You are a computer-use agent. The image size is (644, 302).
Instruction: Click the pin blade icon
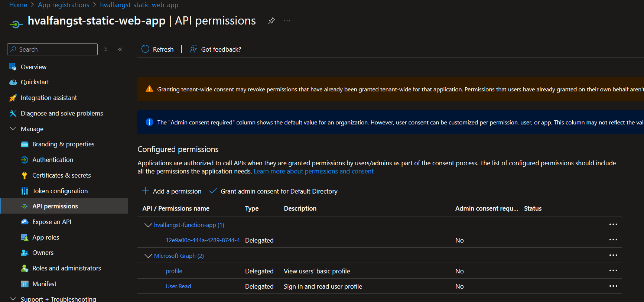pyautogui.click(x=271, y=21)
